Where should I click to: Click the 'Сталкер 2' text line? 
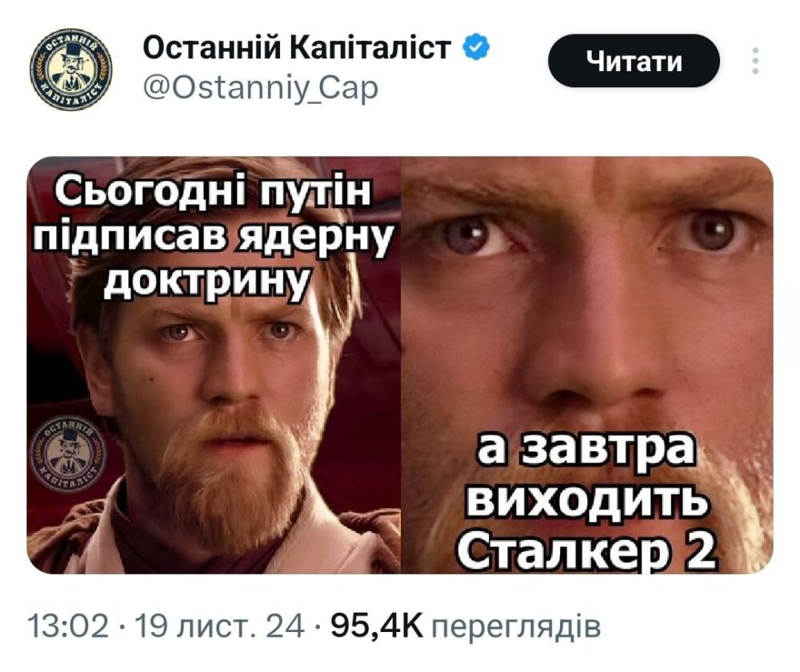tap(586, 552)
